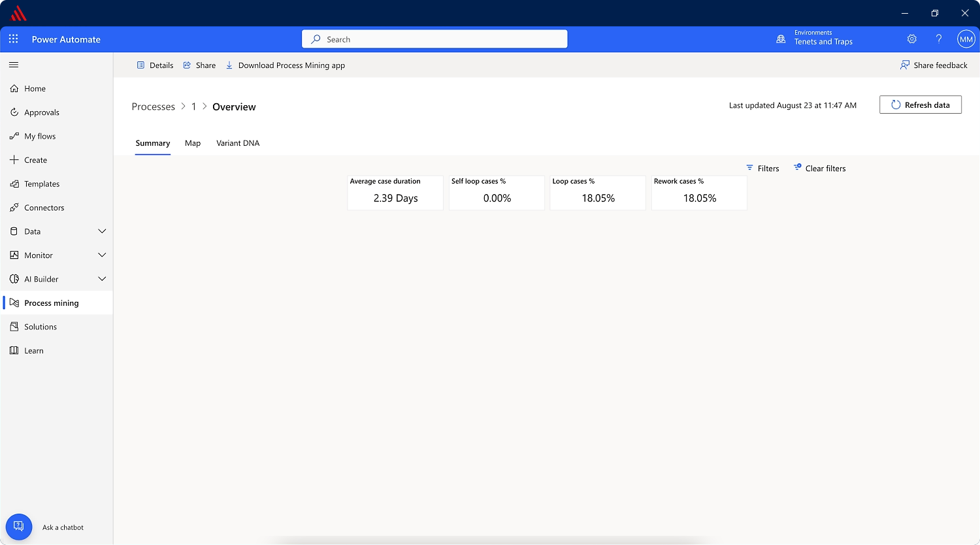Open the Help question mark icon
The height and width of the screenshot is (545, 980).
tap(939, 39)
